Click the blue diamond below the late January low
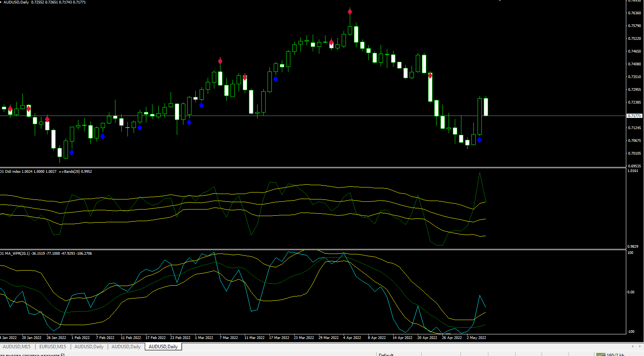 click(x=72, y=153)
